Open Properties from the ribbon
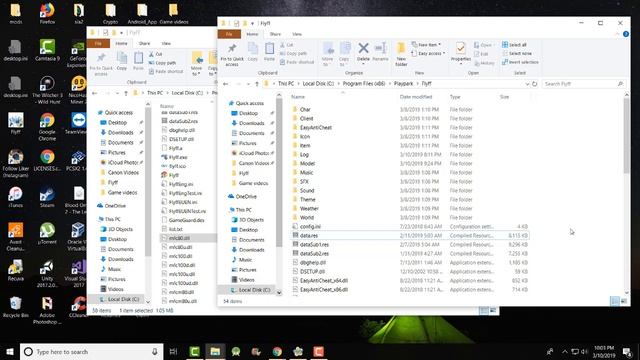Viewport: 640px width, 360px height. coord(460,53)
